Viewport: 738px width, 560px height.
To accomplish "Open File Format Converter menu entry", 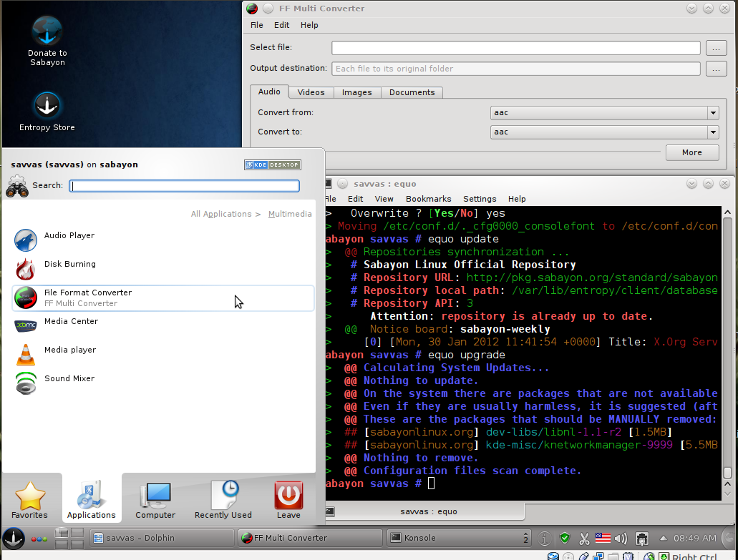I will coord(87,298).
